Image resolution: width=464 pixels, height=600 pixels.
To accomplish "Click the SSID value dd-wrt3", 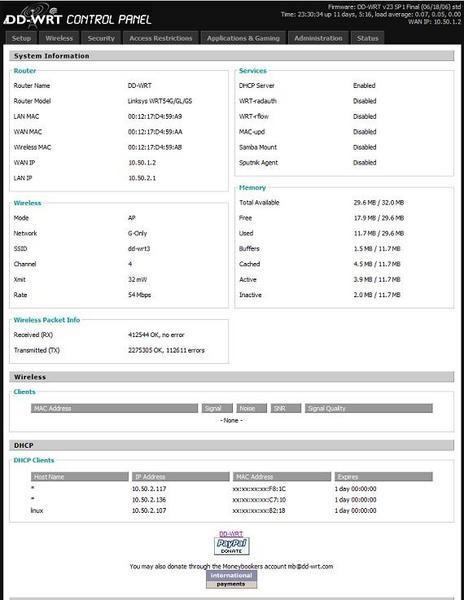I will point(139,249).
